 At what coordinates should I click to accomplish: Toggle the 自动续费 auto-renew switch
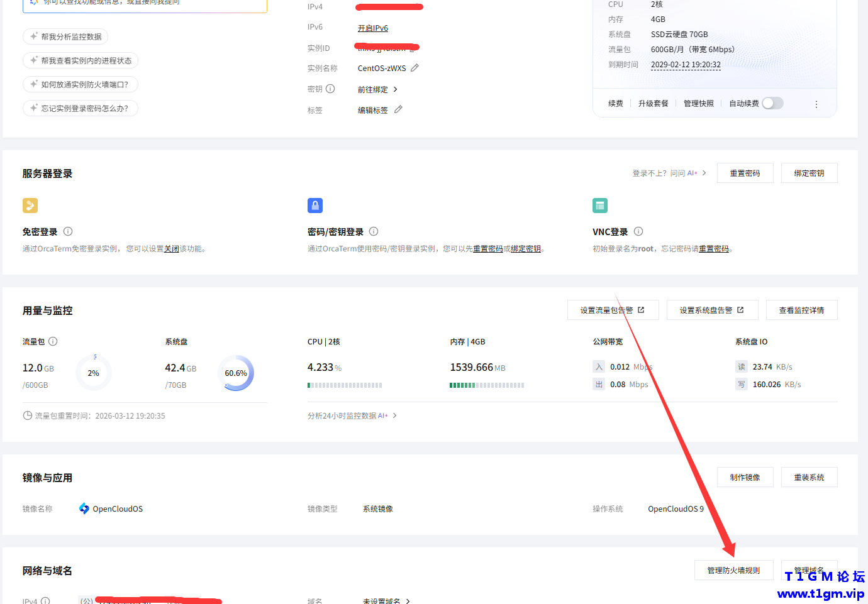(x=772, y=103)
